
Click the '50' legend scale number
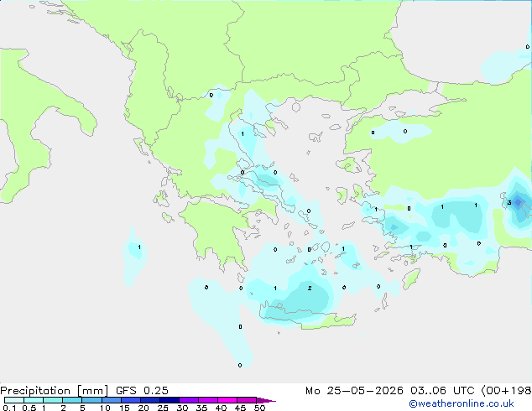pyautogui.click(x=259, y=408)
